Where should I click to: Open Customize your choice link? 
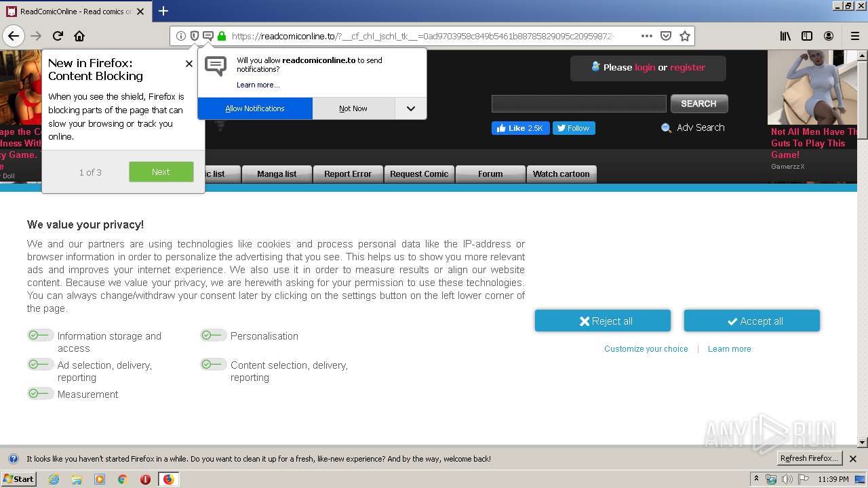pos(646,349)
